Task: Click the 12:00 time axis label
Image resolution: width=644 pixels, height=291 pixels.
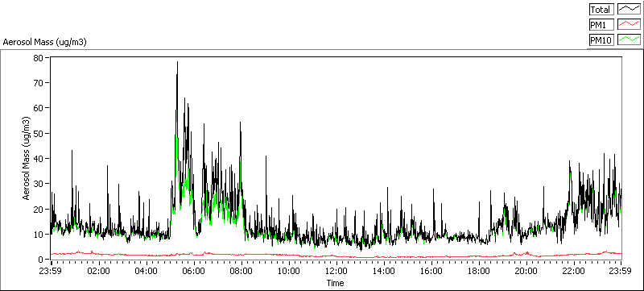Action: point(336,271)
